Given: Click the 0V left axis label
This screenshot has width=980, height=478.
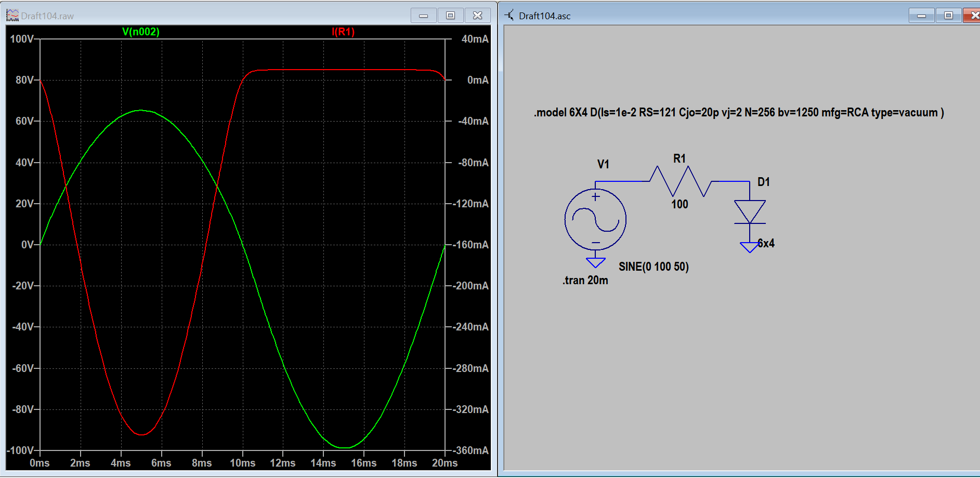Looking at the screenshot, I should (x=28, y=245).
